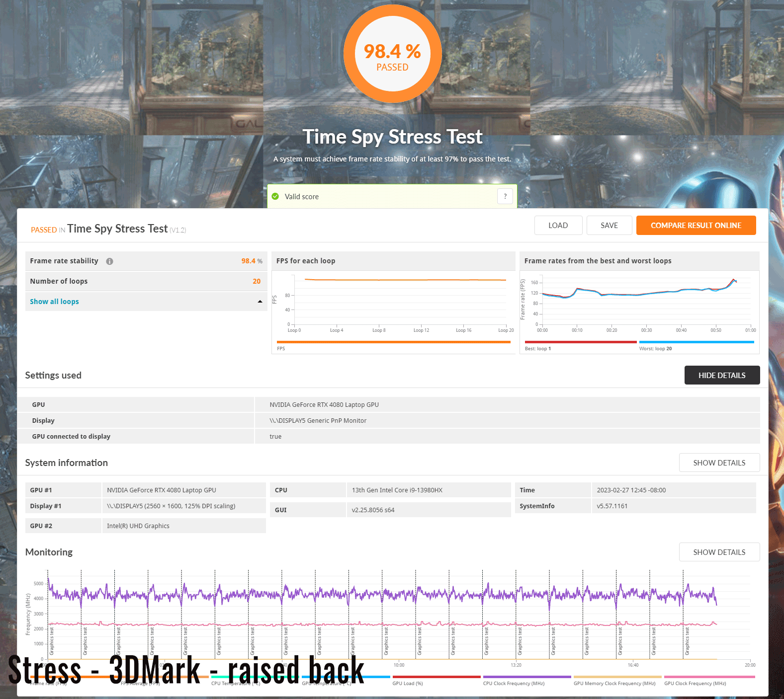The width and height of the screenshot is (784, 699).
Task: Open the Show all loops link
Action: (54, 302)
